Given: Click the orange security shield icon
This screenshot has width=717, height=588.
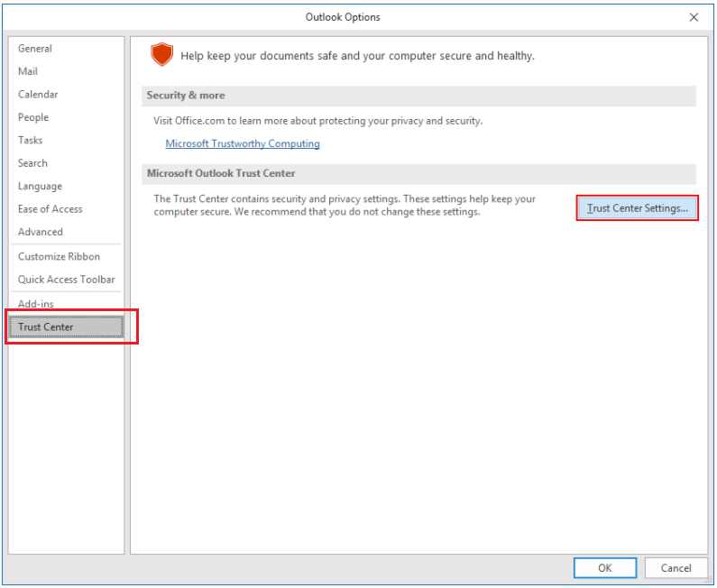Looking at the screenshot, I should [161, 54].
